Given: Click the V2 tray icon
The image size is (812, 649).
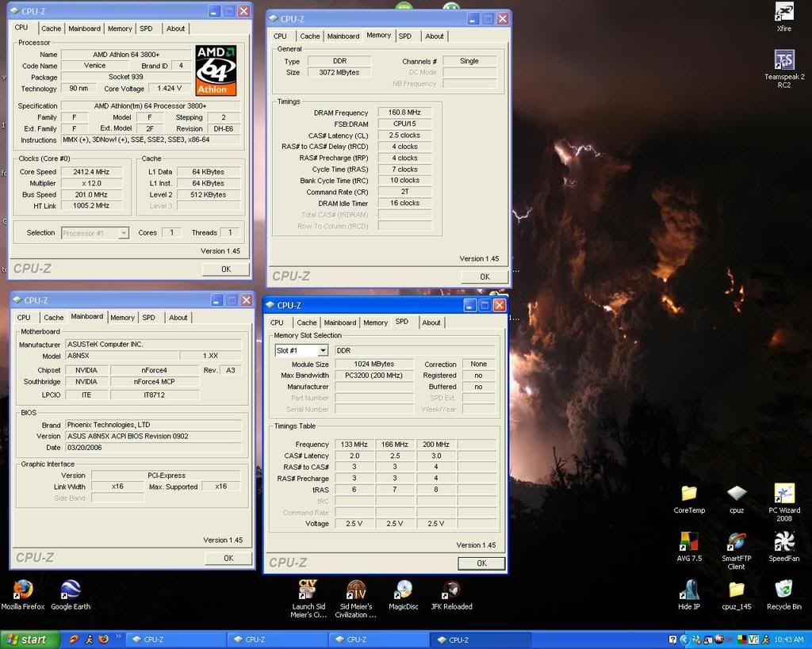Looking at the screenshot, I should click(x=753, y=639).
